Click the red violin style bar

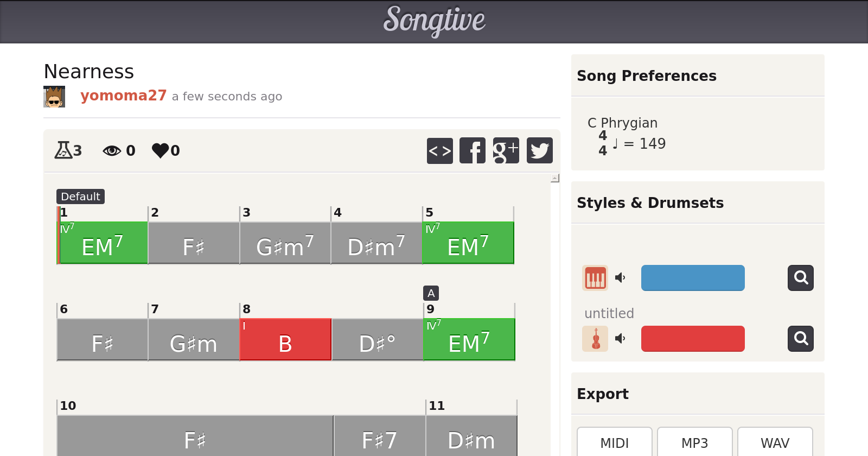pyautogui.click(x=693, y=339)
